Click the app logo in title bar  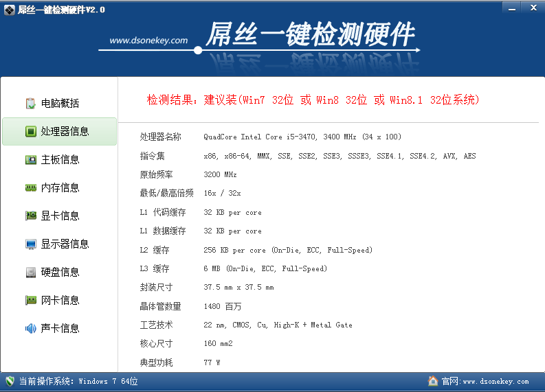[9, 9]
